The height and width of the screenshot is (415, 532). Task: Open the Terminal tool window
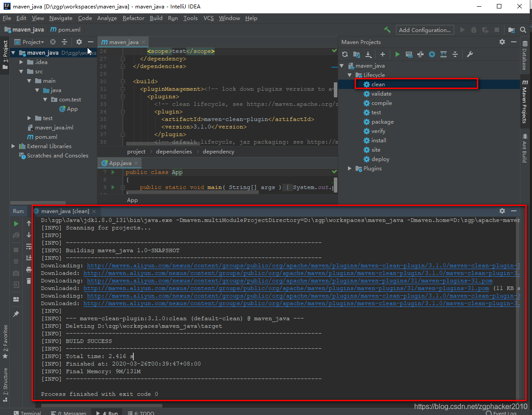click(27, 412)
